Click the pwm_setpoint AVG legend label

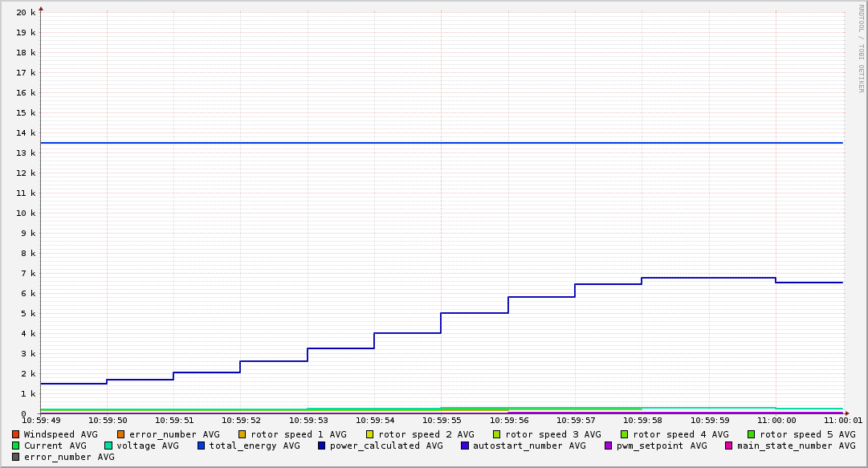[x=662, y=446]
